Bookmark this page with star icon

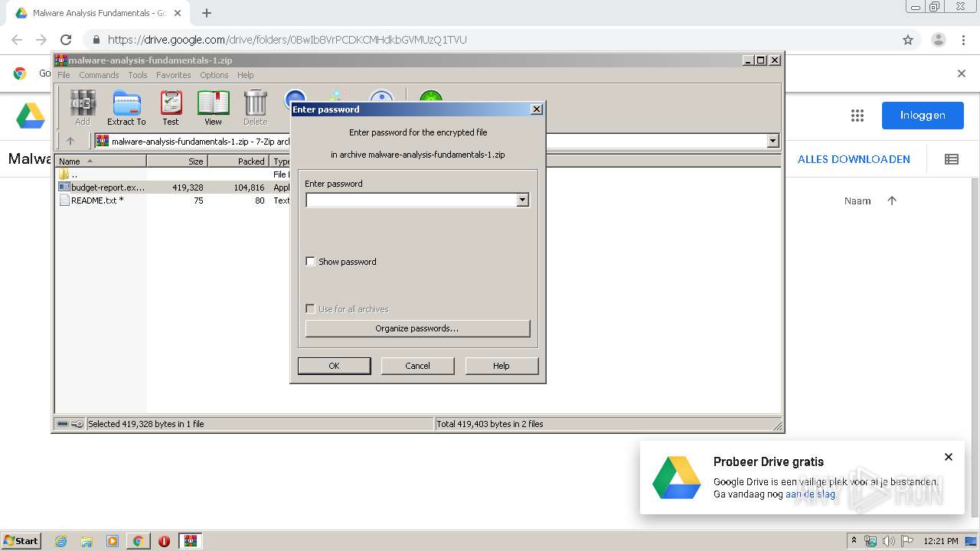click(908, 40)
